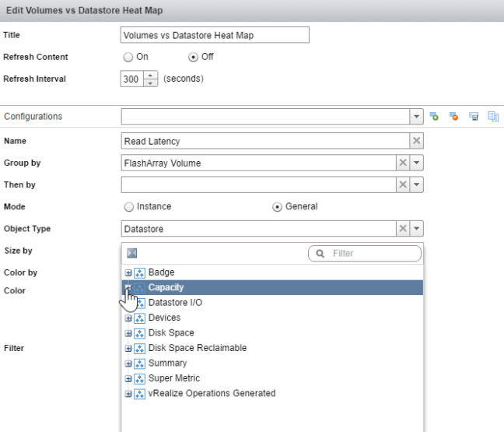Select Instance mode radio button

coord(128,206)
